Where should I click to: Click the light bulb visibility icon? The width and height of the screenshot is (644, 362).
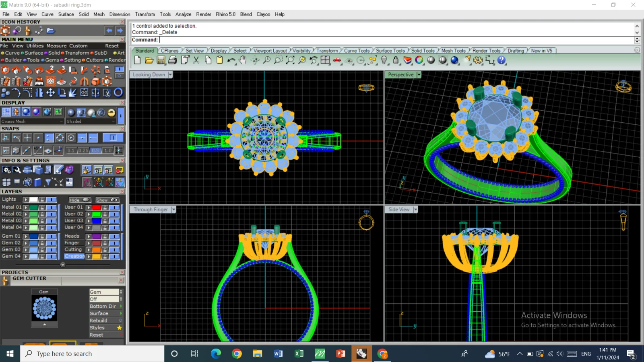pyautogui.click(x=384, y=60)
